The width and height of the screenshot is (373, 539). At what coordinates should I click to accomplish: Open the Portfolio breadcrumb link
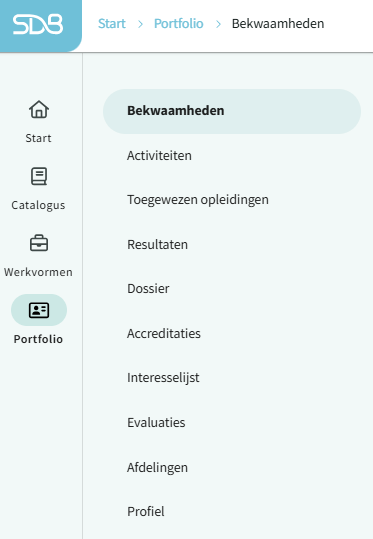[x=178, y=24]
